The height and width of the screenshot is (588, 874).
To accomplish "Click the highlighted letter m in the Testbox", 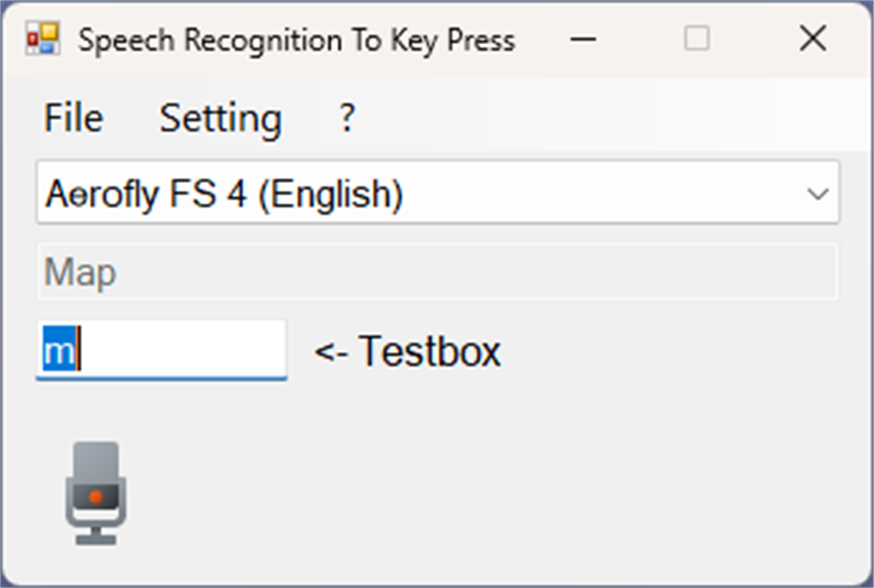I will 58,351.
